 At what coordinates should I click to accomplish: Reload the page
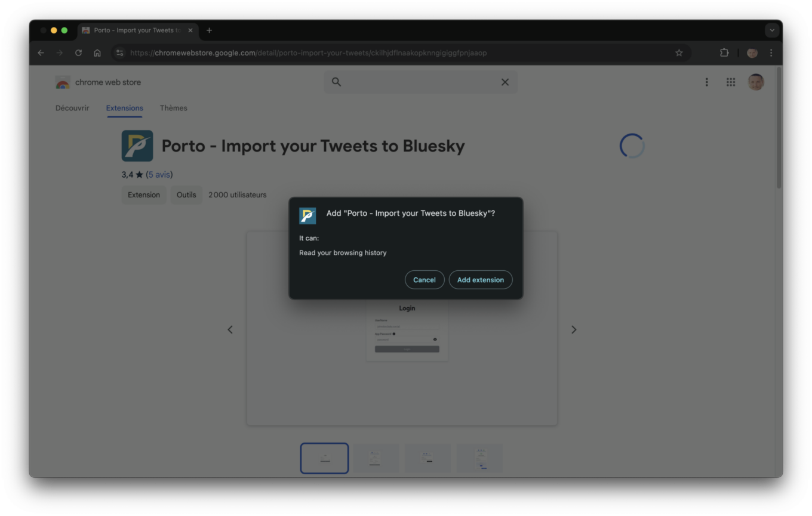click(x=78, y=53)
